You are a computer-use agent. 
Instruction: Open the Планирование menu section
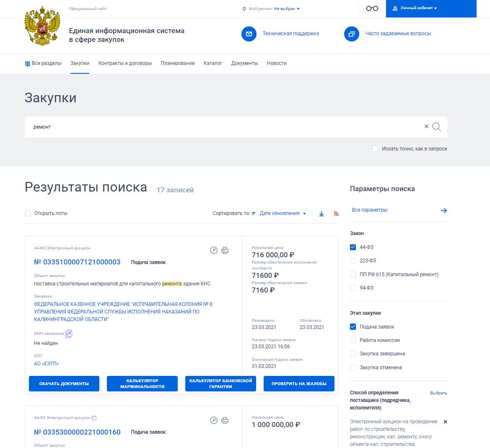coord(177,63)
